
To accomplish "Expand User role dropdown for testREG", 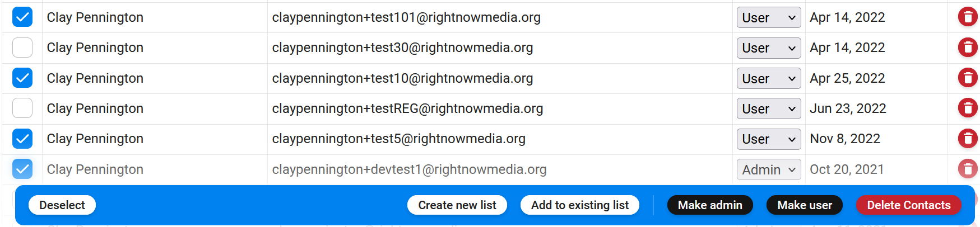I will (x=769, y=108).
